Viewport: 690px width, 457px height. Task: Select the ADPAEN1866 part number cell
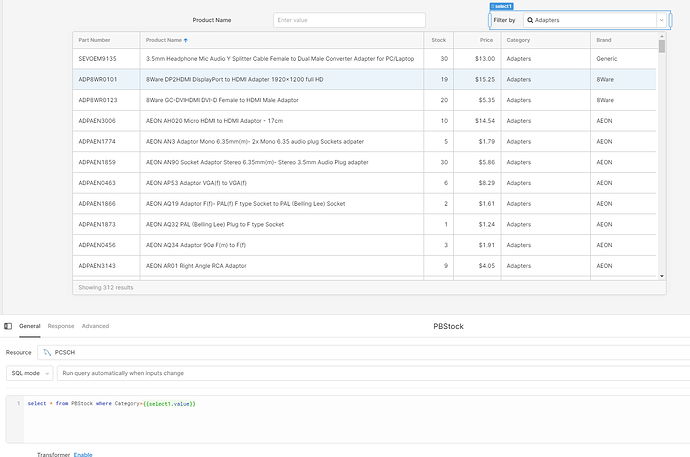coord(106,204)
